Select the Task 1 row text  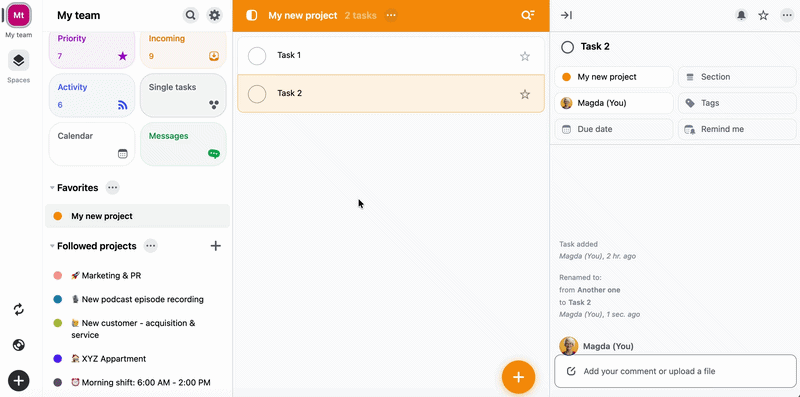click(289, 55)
